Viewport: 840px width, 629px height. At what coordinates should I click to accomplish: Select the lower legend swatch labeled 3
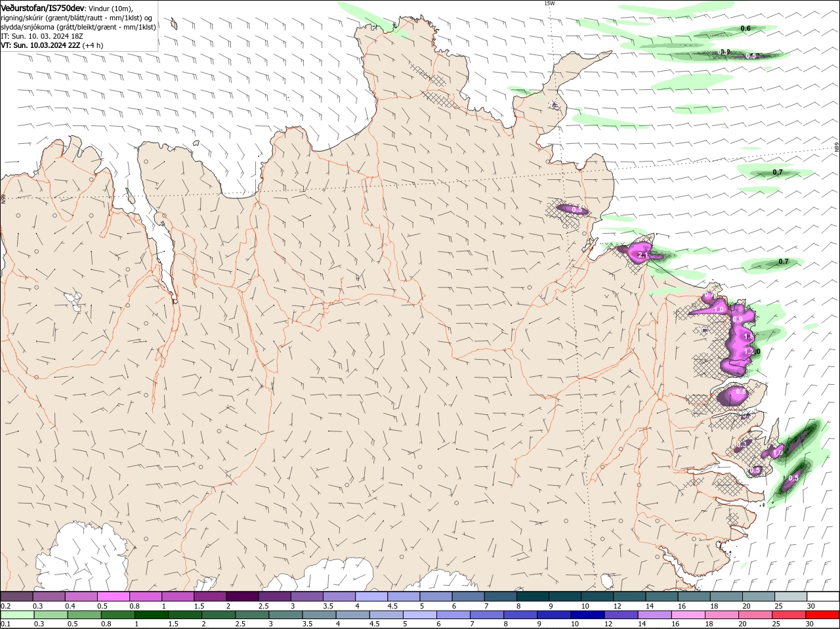point(286,615)
